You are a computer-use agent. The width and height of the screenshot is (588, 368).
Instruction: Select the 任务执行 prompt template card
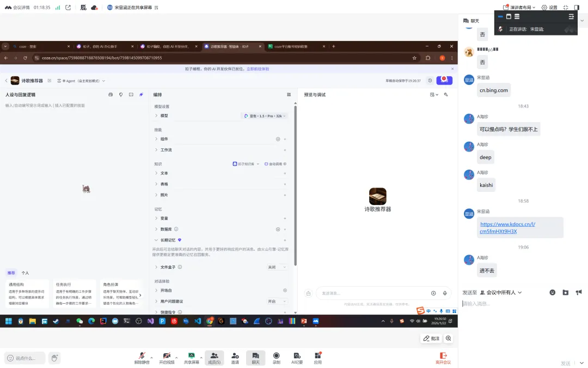74,294
